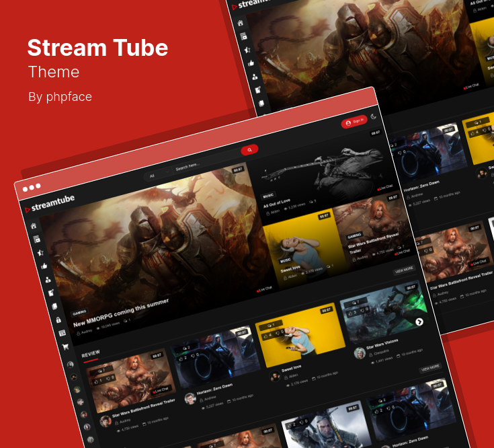
Task: Click padlock icon in front window sidebar
Action: tap(58, 320)
